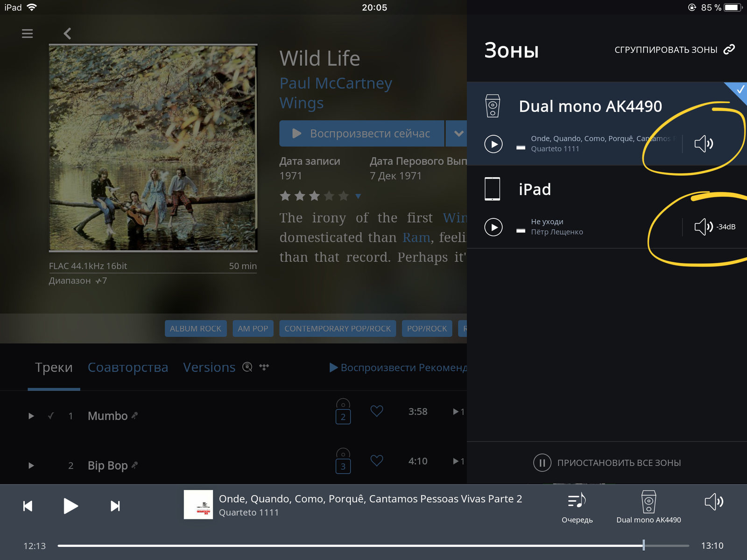
Task: Switch to the Треки tab
Action: click(x=54, y=368)
